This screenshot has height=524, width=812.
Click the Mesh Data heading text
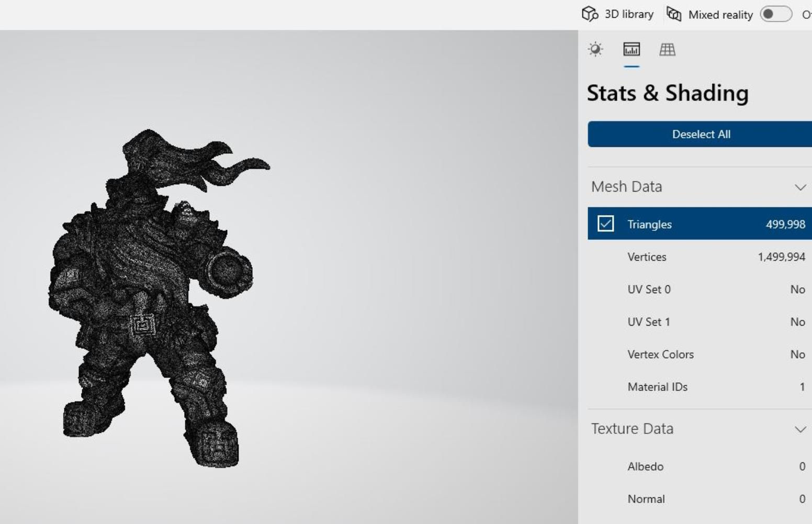pyautogui.click(x=626, y=186)
